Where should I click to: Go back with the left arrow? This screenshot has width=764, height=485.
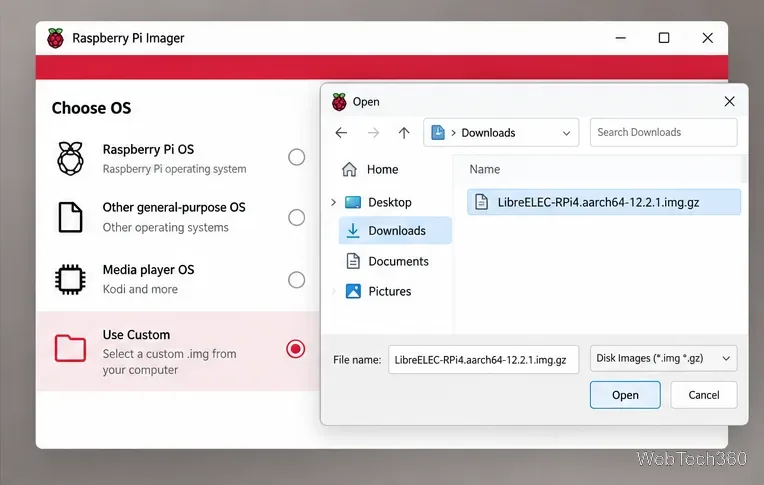(341, 133)
